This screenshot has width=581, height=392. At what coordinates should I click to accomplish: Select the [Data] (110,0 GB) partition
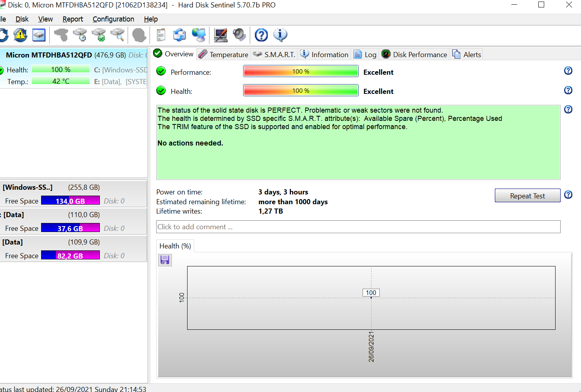coord(73,221)
